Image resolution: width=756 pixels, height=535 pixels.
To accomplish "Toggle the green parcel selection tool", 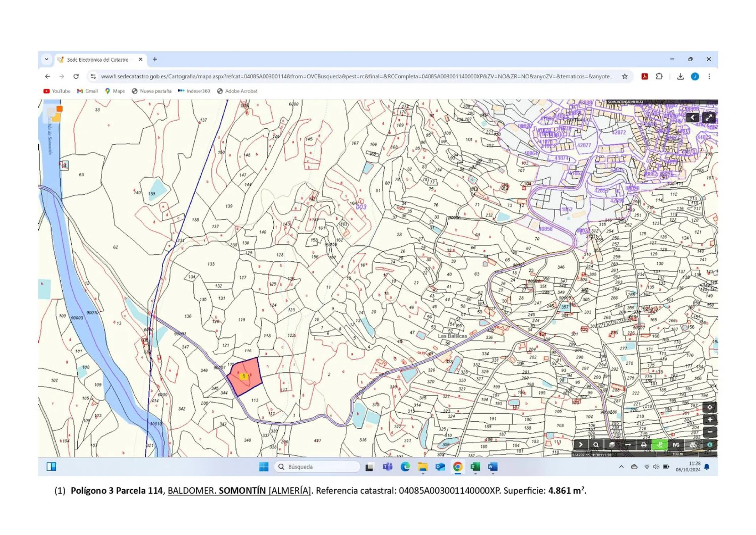I will click(x=659, y=445).
